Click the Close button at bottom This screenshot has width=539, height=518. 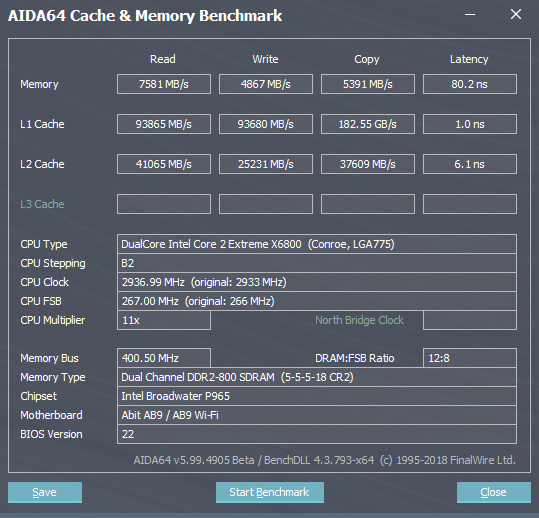(494, 492)
